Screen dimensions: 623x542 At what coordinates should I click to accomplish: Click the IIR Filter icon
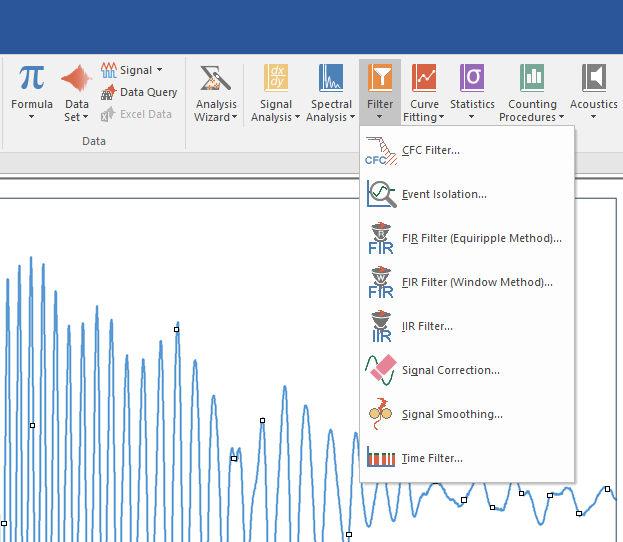click(381, 326)
